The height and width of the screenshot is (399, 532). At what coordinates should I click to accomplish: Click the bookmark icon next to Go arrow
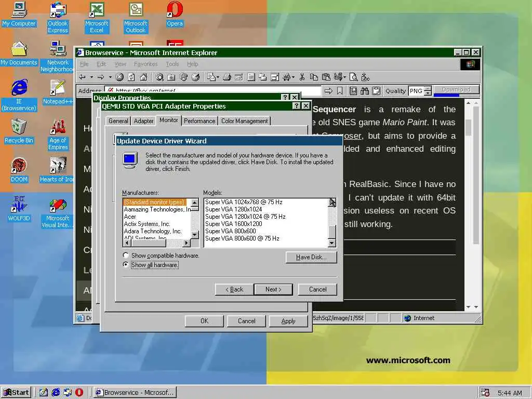coord(340,91)
